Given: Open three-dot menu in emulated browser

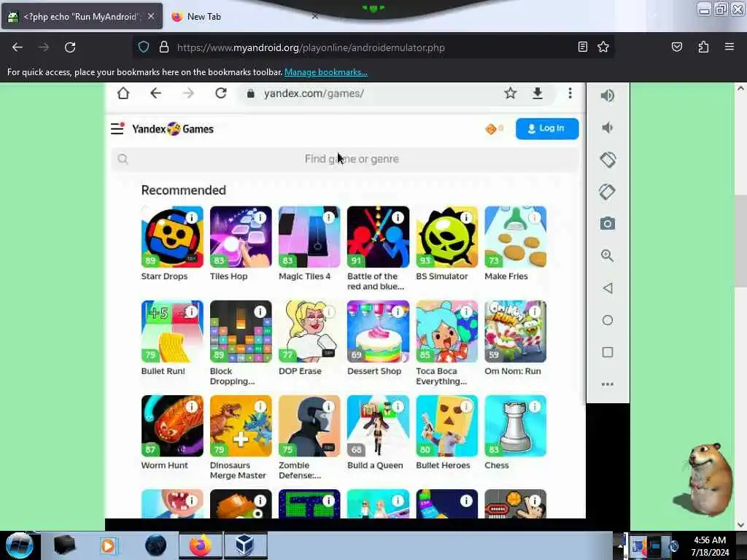Looking at the screenshot, I should tap(570, 93).
